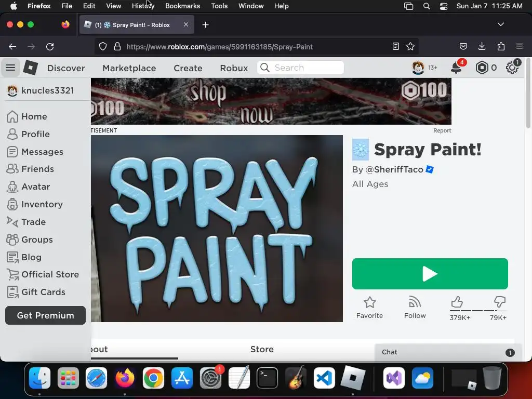Focus the Roblox Search field

pos(301,68)
